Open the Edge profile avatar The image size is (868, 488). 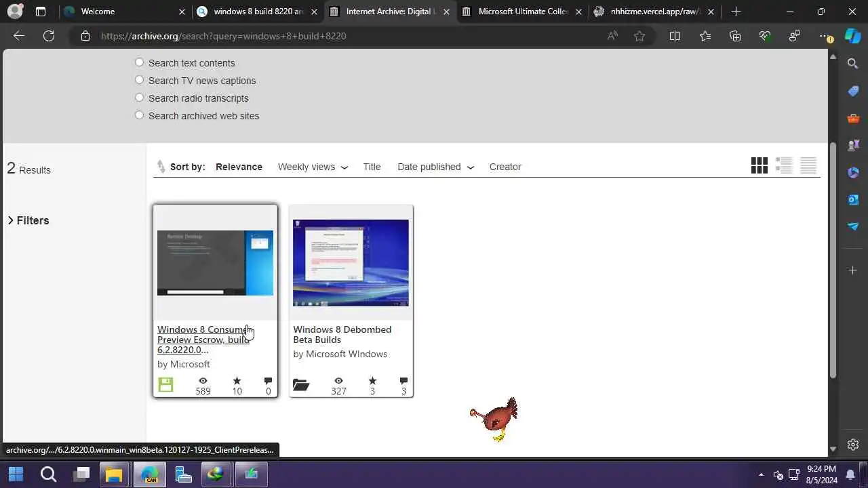[14, 12]
